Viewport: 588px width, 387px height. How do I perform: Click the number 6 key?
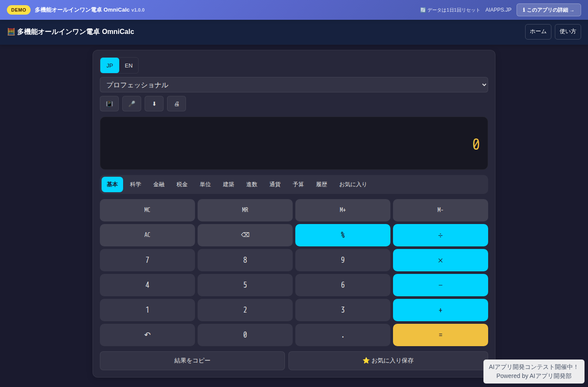coord(343,285)
